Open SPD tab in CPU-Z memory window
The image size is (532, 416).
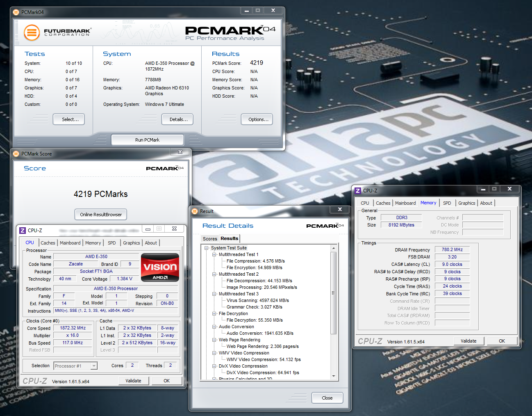[x=447, y=203]
